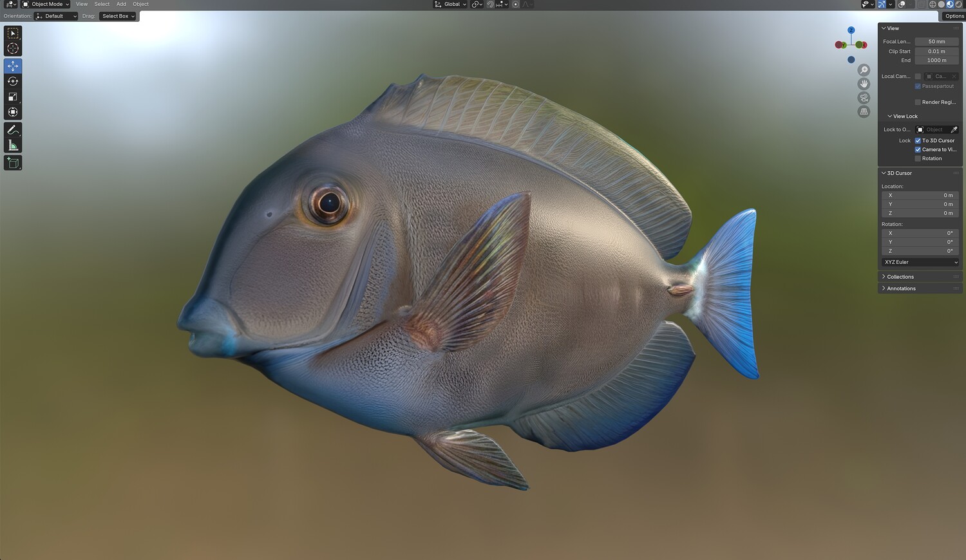
Task: Toggle the Local Camera checkbox
Action: point(918,76)
